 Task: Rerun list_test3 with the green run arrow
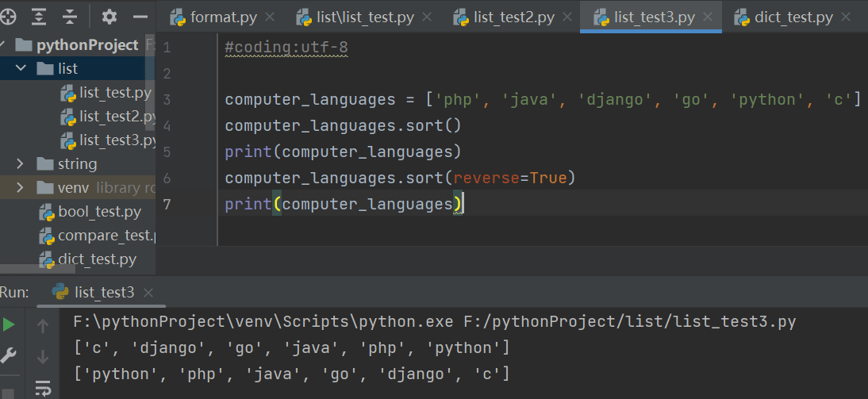[x=8, y=325]
